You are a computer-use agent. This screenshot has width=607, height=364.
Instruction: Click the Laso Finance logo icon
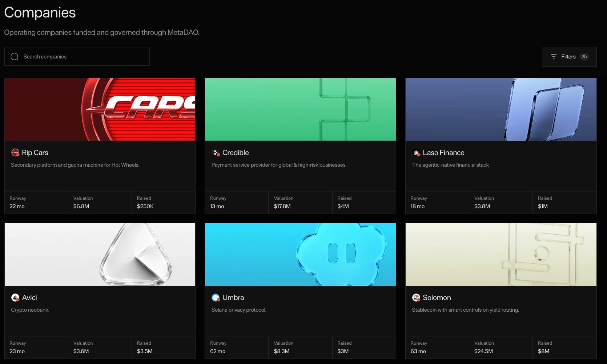click(416, 153)
